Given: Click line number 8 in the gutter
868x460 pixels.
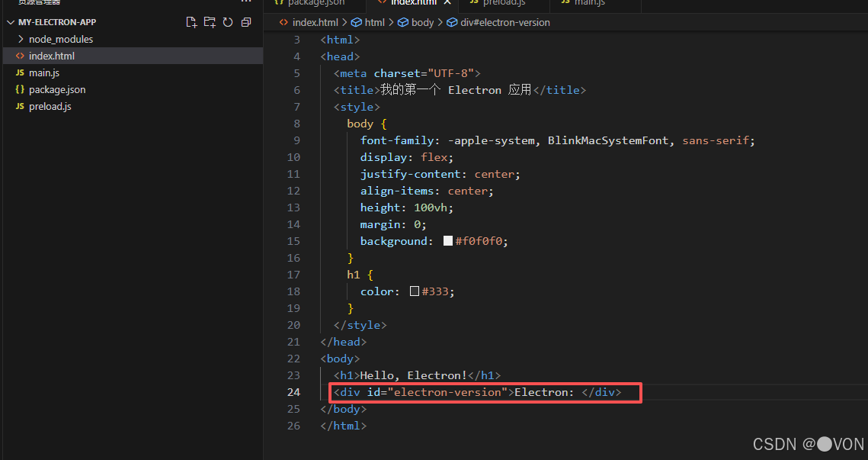Looking at the screenshot, I should [x=296, y=124].
